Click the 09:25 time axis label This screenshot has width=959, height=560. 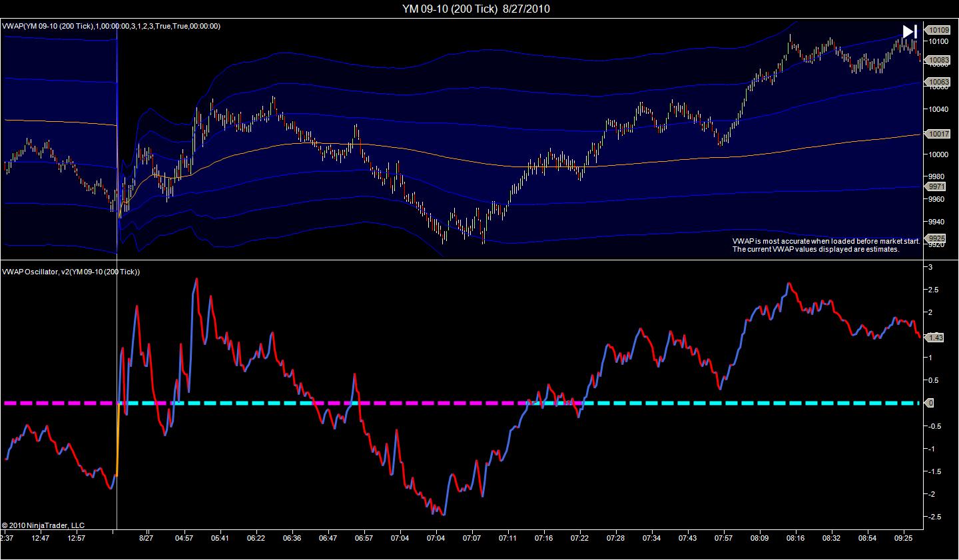[903, 537]
